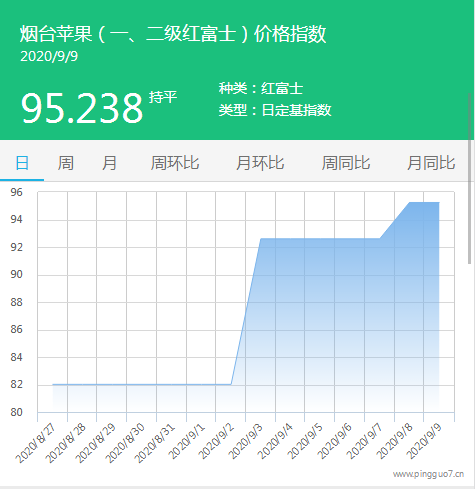Viewport: 475px width, 489px height.
Task: Click the 2020/9/9 x-axis date label
Action: (424, 442)
